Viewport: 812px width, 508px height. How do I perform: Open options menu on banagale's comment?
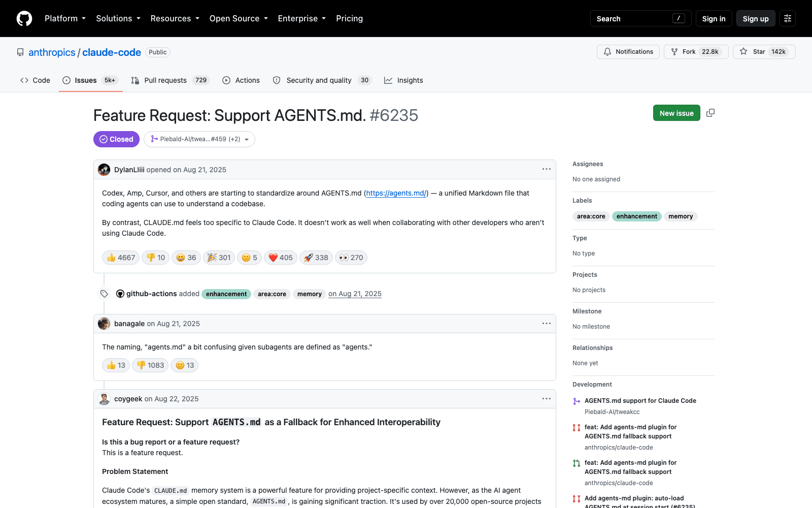point(547,323)
